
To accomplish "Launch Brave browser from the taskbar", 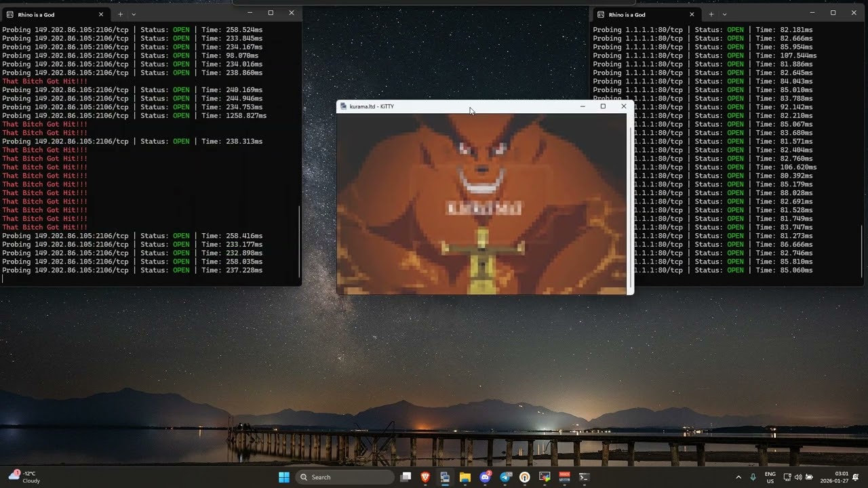I will (x=425, y=477).
